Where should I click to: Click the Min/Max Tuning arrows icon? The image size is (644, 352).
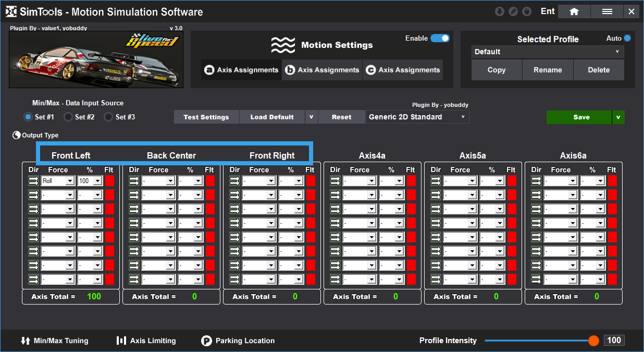(26, 341)
